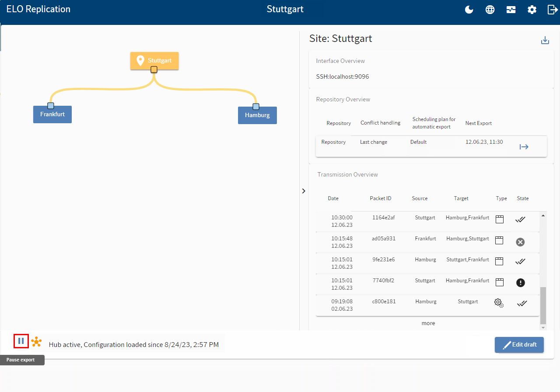The height and width of the screenshot is (392, 560).
Task: Click the Date column header
Action: tap(333, 198)
